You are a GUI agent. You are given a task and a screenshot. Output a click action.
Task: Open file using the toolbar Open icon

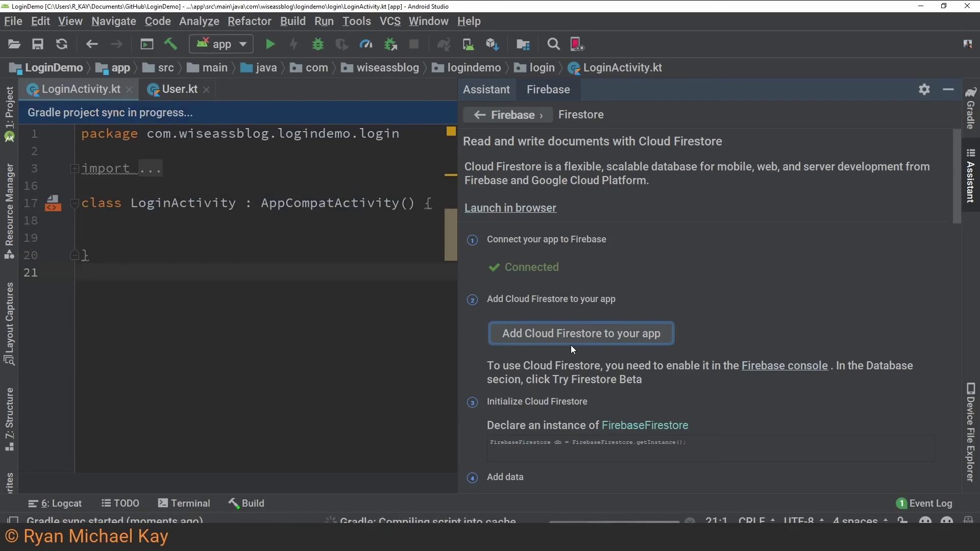[14, 44]
